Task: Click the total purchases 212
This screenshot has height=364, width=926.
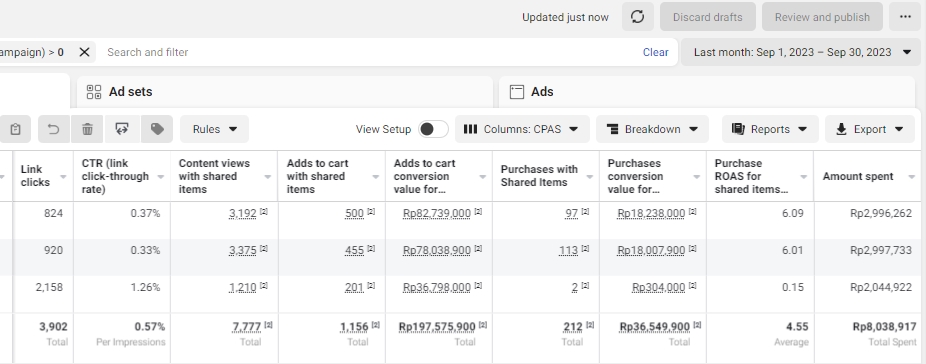Action: point(573,327)
